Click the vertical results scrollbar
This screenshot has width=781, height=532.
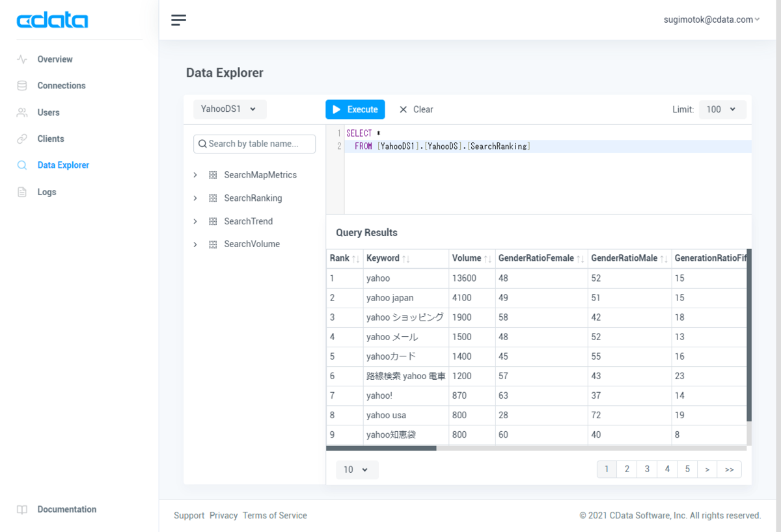[749, 335]
